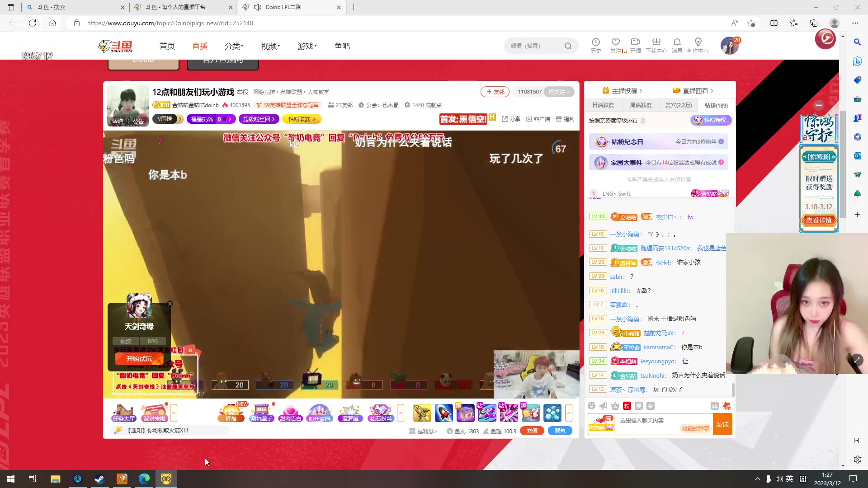Toggle 收藏的弹幕 favorite danmu option
The image size is (868, 488).
(x=696, y=428)
